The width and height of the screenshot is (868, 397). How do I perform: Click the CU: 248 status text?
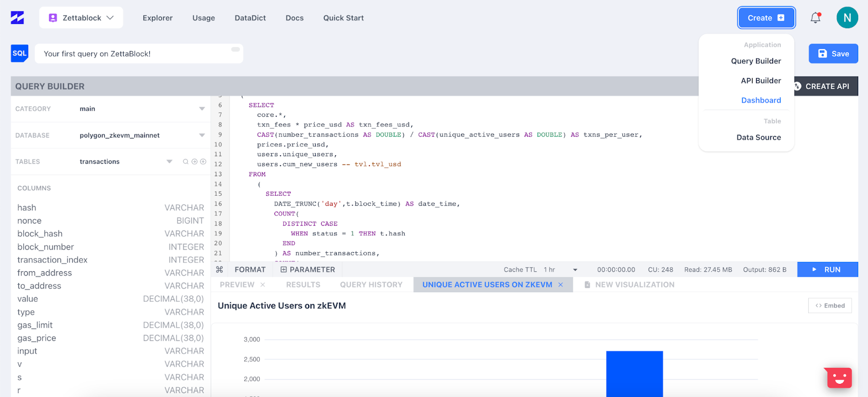(x=660, y=270)
